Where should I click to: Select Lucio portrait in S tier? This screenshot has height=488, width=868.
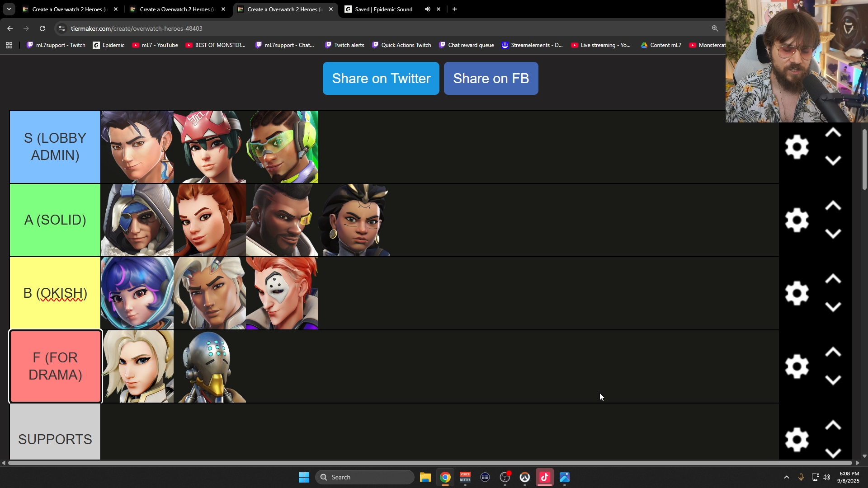[x=282, y=147]
